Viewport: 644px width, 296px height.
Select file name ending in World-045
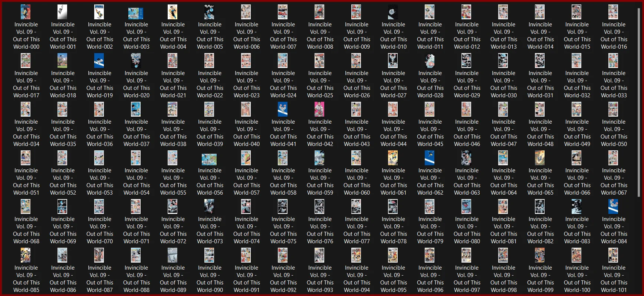(x=430, y=133)
